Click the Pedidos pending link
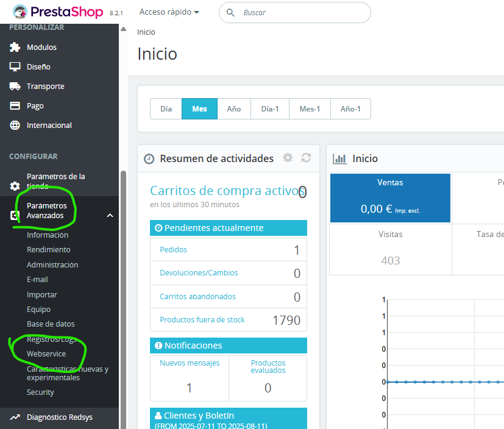504x429 pixels. [x=173, y=250]
